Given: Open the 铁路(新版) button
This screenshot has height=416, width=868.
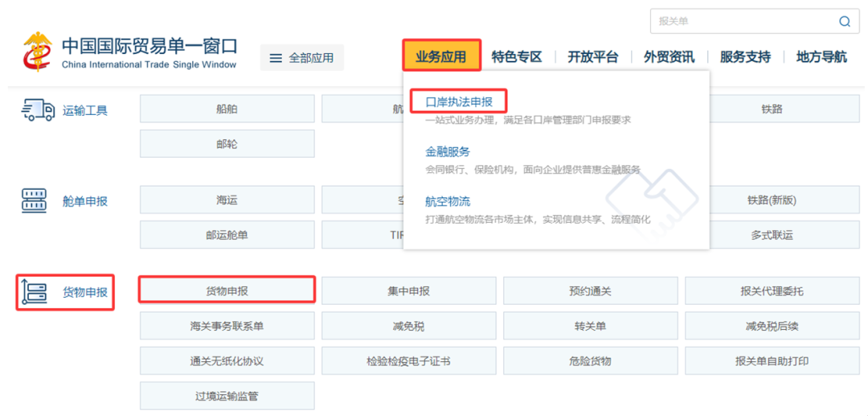Looking at the screenshot, I should [772, 200].
